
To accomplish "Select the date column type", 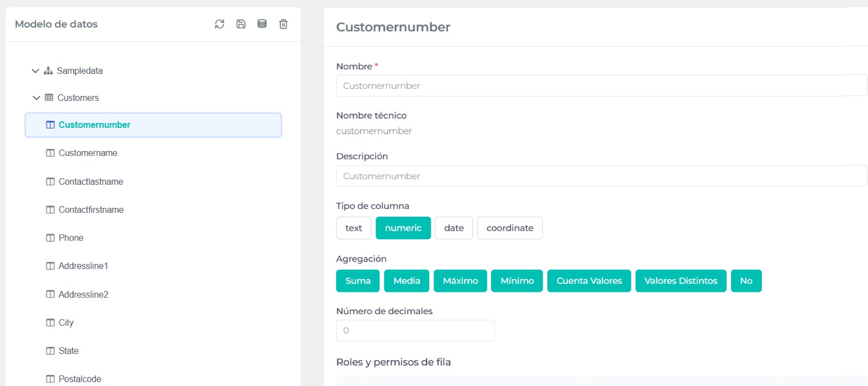I will (x=454, y=228).
